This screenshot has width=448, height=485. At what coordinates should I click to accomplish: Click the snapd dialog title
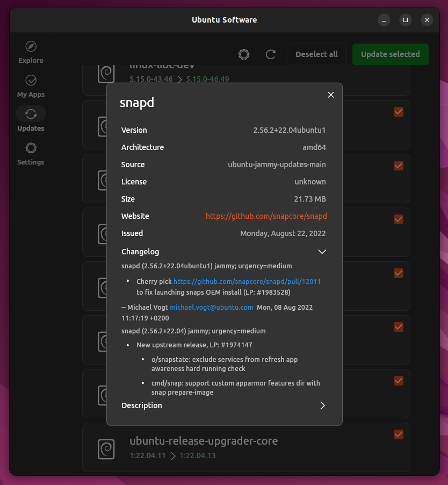(x=137, y=103)
